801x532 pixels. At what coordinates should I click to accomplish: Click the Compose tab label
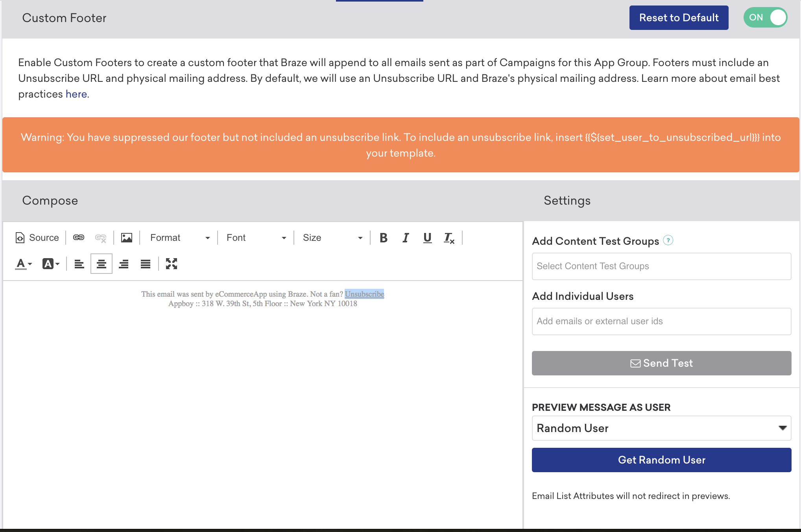pos(50,201)
